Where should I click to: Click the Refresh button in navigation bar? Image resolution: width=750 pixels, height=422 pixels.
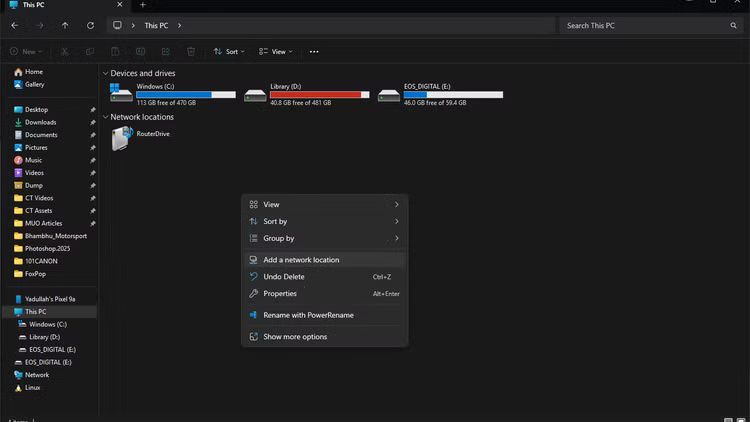tap(91, 25)
